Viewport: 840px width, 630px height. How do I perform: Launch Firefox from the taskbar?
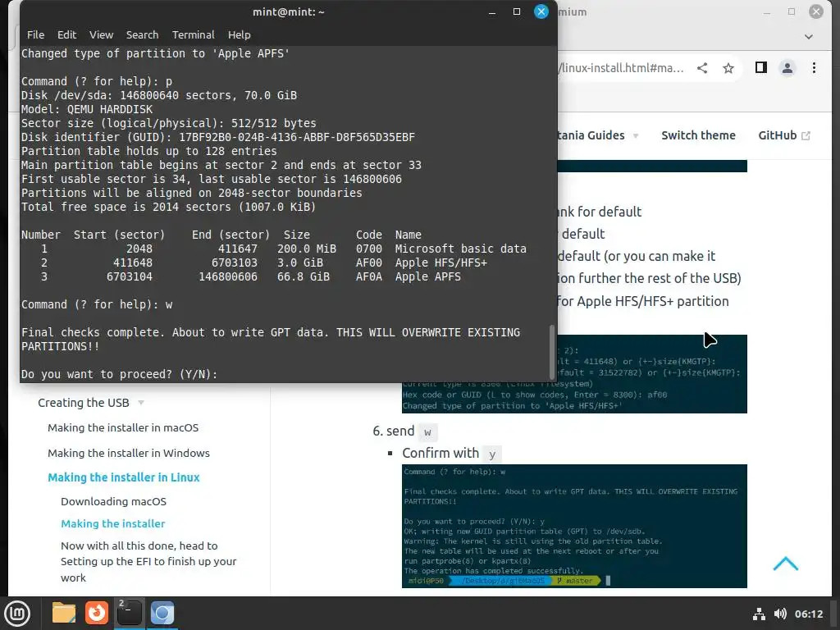click(97, 613)
